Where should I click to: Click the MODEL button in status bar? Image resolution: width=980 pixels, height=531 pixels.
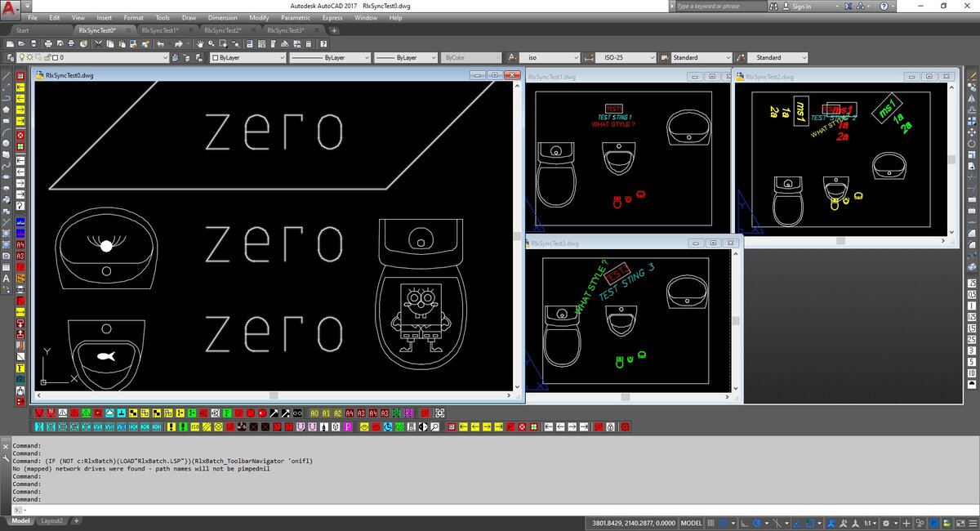pyautogui.click(x=691, y=523)
